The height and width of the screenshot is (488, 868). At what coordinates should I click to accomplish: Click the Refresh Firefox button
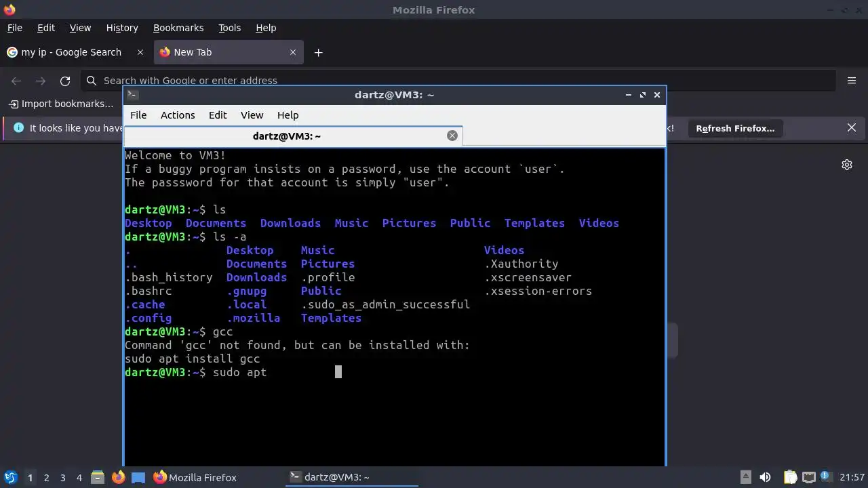[x=735, y=128]
